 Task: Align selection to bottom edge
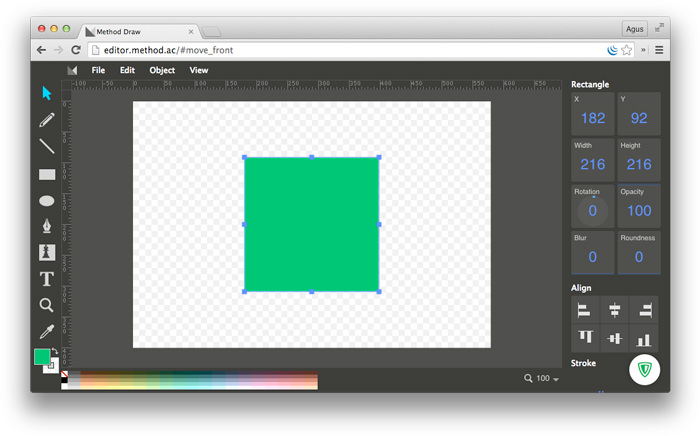tap(645, 339)
